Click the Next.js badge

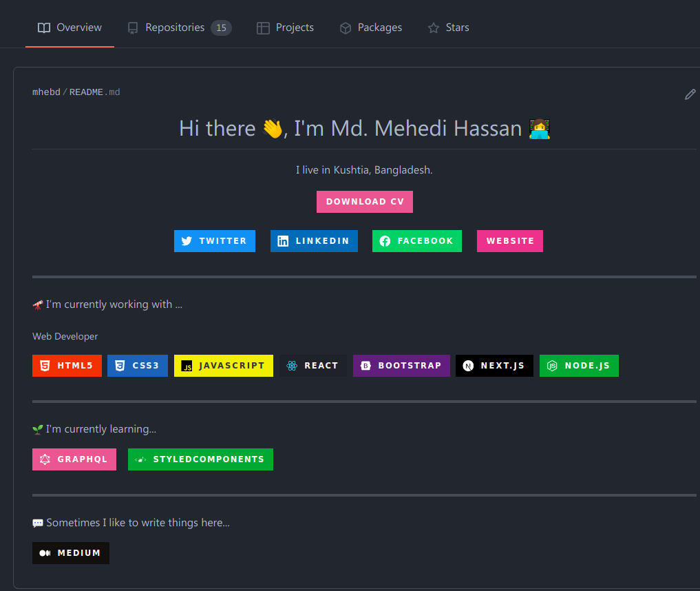tap(494, 366)
